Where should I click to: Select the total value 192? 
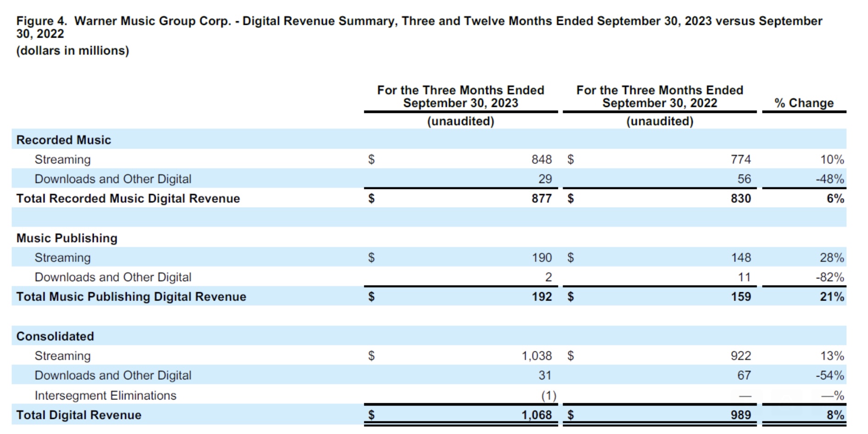click(x=542, y=297)
